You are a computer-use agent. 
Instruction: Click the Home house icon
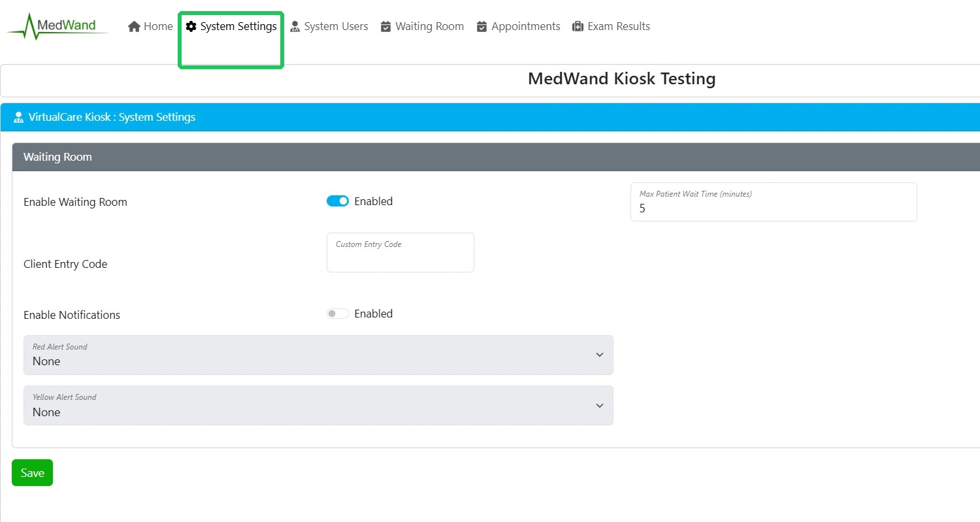[x=134, y=27]
